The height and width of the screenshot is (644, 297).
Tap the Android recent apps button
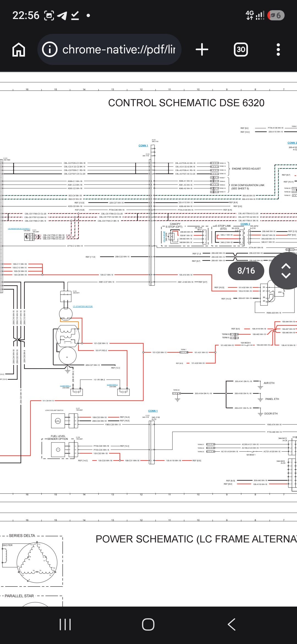[x=65, y=624]
